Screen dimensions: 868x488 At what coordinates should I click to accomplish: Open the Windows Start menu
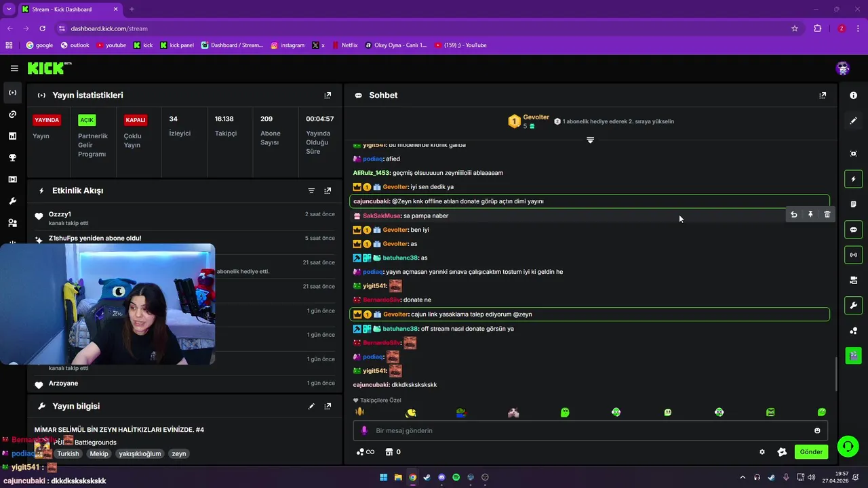[x=384, y=477]
